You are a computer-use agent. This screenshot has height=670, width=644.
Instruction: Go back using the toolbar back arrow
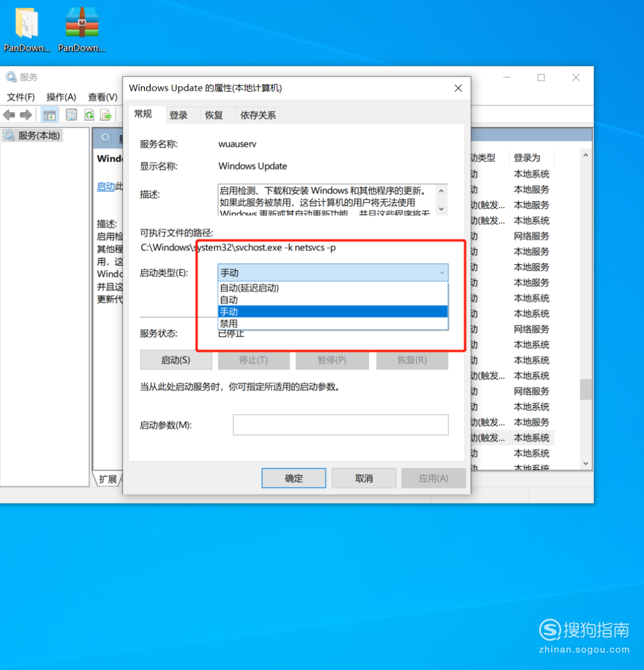[x=9, y=115]
